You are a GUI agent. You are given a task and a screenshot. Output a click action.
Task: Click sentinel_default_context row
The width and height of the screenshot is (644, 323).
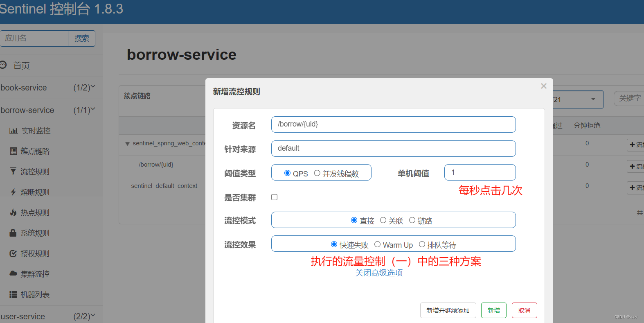pyautogui.click(x=164, y=186)
